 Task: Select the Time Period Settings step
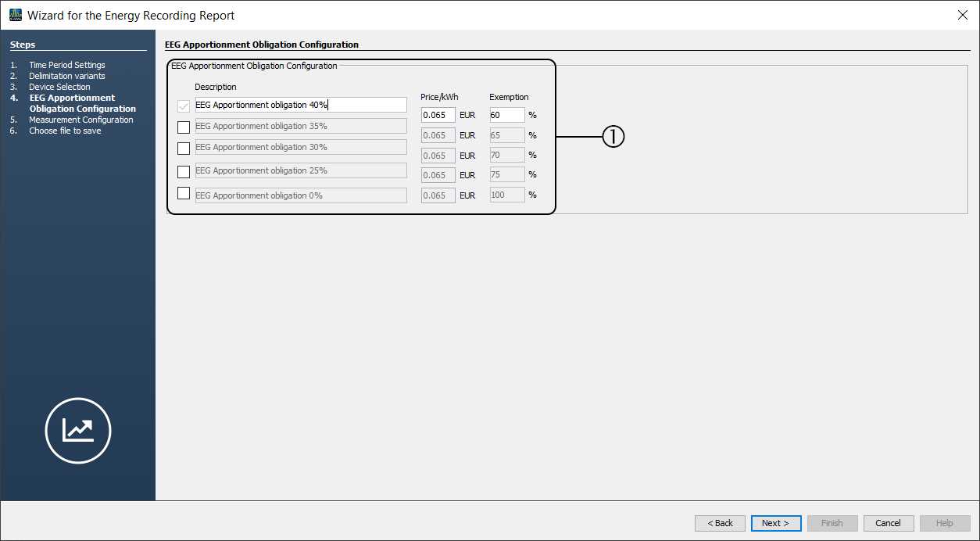pos(67,65)
